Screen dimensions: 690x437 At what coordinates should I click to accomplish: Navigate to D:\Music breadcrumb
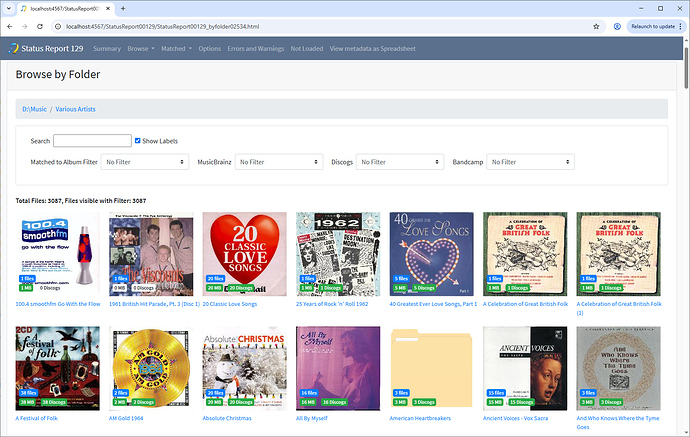34,109
